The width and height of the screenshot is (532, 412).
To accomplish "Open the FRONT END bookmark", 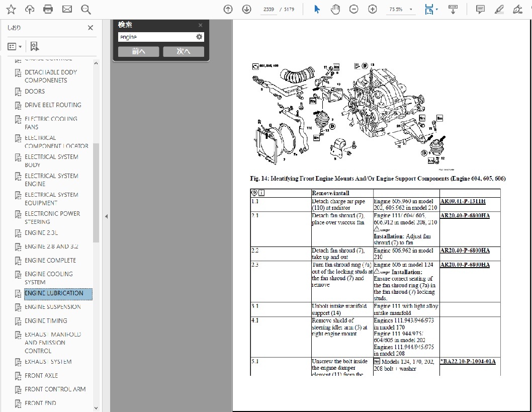I will (40, 403).
